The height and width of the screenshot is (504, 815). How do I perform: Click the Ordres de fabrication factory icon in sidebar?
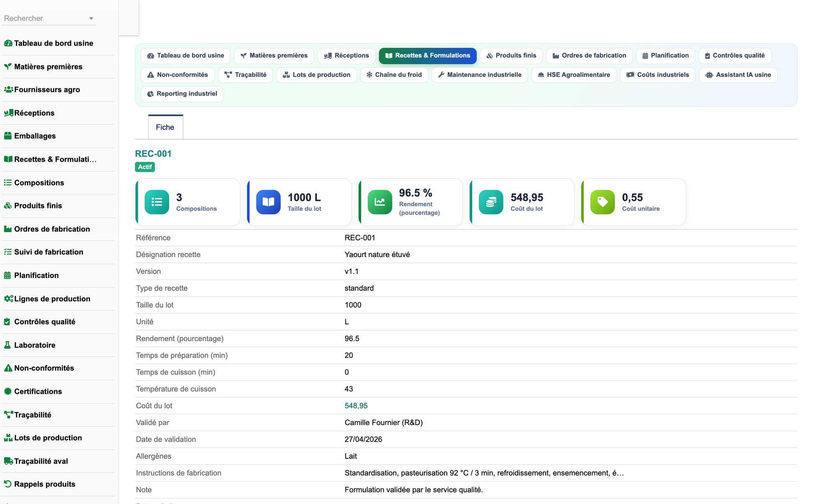pos(8,229)
